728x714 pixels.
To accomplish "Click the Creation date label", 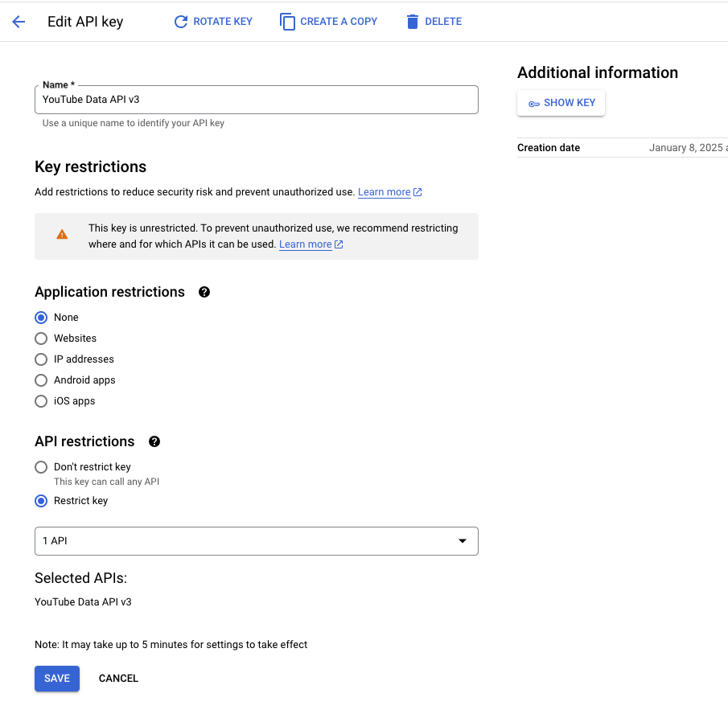I will pos(549,148).
